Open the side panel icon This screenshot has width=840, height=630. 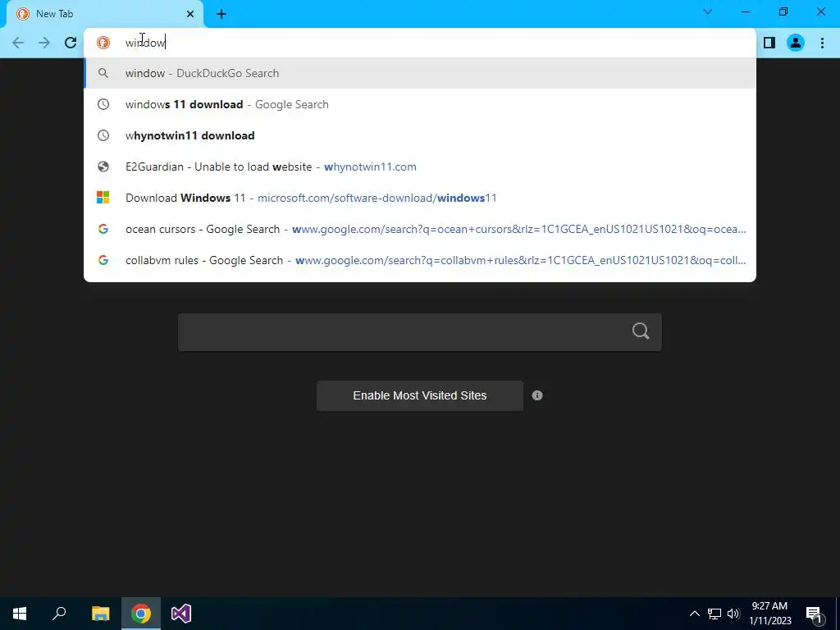point(769,43)
